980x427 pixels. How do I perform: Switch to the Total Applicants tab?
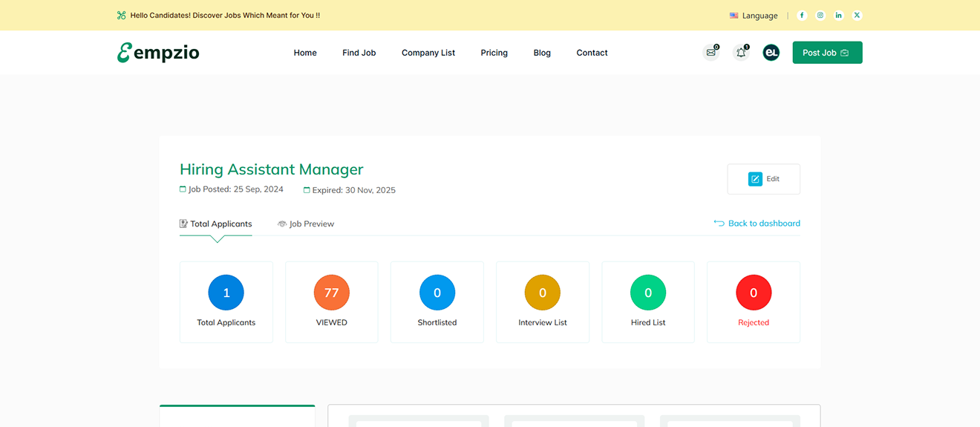(216, 224)
